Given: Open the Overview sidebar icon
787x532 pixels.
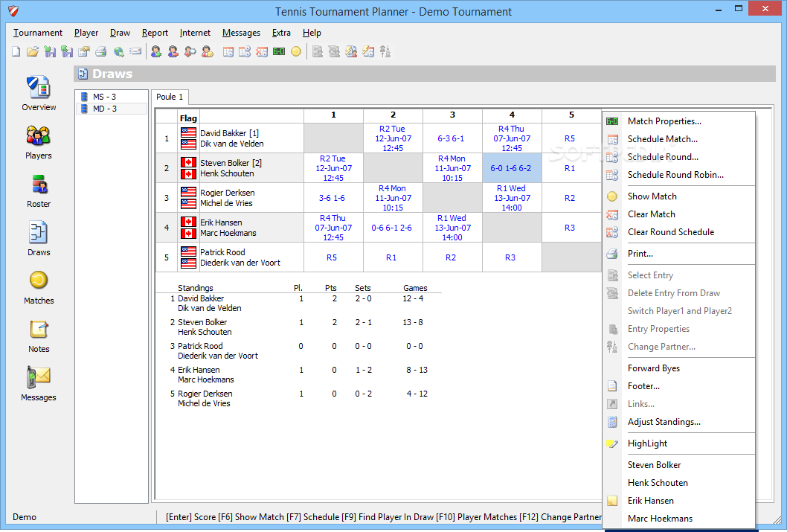Looking at the screenshot, I should pos(39,93).
